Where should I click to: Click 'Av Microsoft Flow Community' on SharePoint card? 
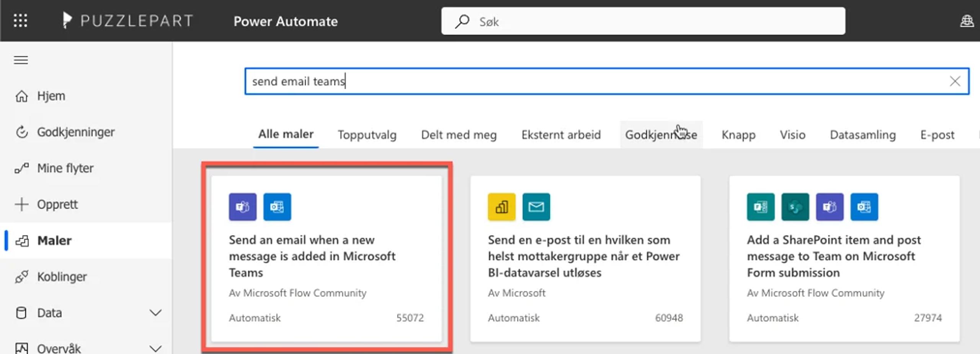(815, 293)
